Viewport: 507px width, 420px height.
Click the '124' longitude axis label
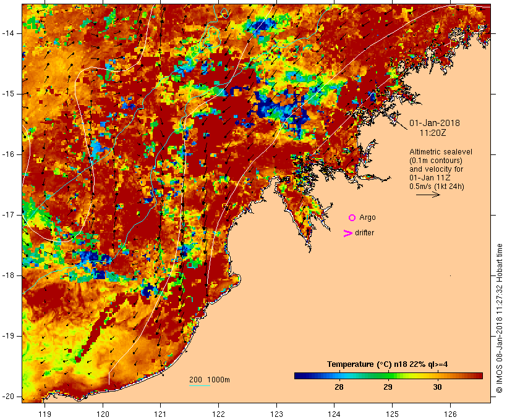point(334,414)
